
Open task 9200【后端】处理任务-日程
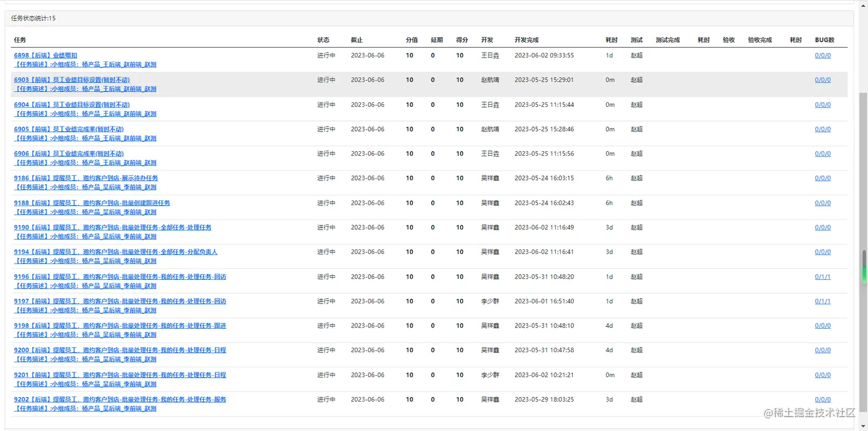[x=120, y=351]
